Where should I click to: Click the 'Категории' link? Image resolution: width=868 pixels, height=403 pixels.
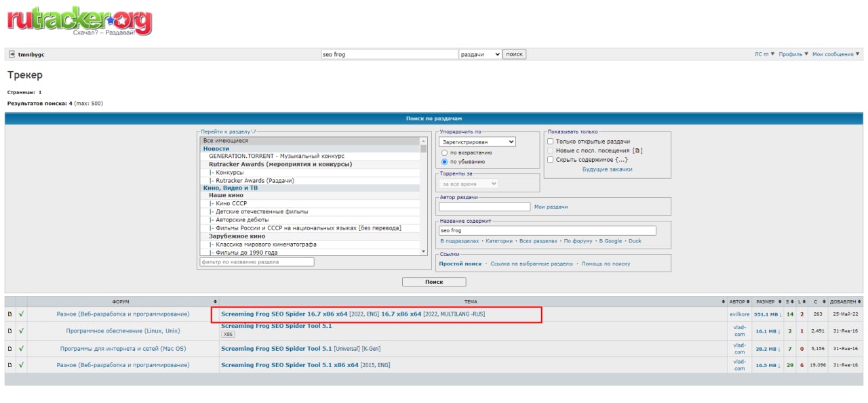click(x=499, y=241)
